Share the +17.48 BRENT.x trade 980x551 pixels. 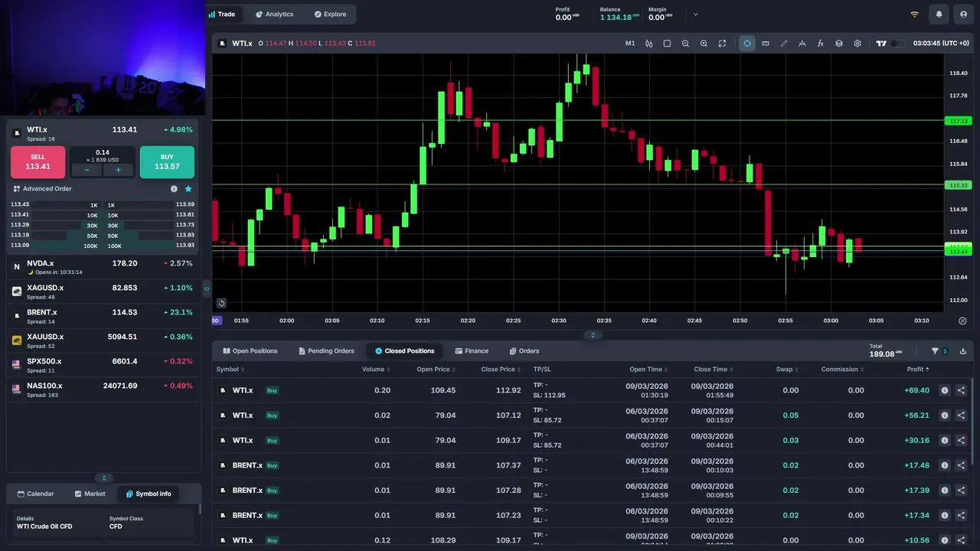click(962, 465)
